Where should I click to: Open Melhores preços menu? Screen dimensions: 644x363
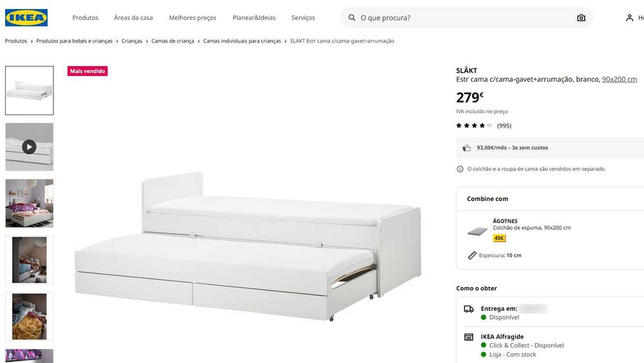point(193,17)
